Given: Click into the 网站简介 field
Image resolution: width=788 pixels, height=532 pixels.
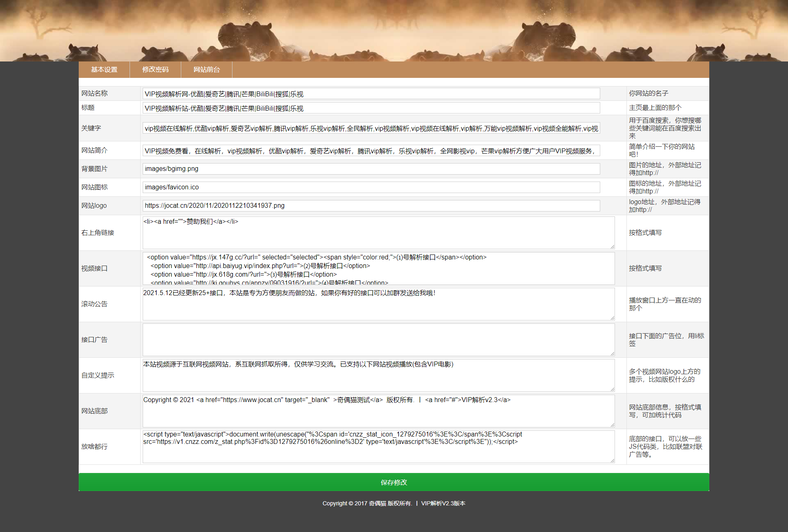Looking at the screenshot, I should 371,151.
